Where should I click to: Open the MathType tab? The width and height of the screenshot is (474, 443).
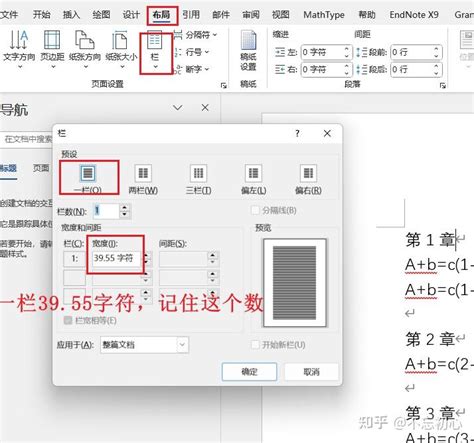click(x=324, y=15)
